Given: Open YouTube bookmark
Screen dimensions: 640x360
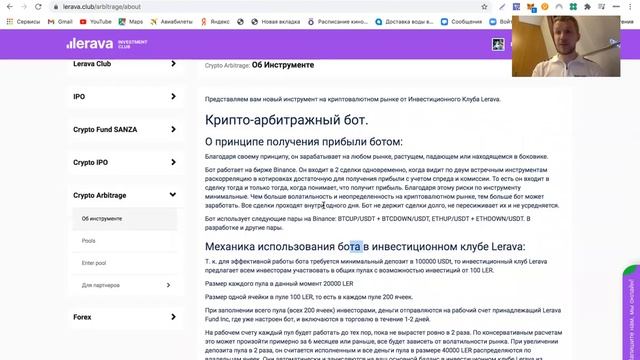Looking at the screenshot, I should point(96,22).
